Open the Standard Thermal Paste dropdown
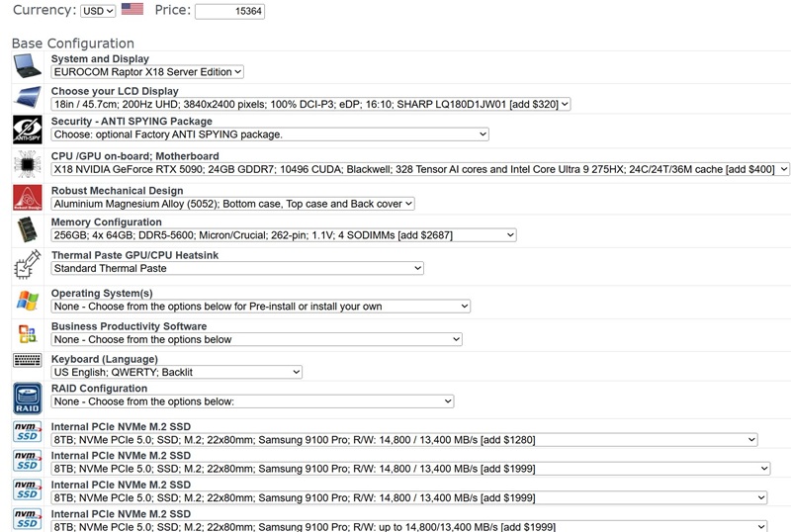 pyautogui.click(x=237, y=268)
